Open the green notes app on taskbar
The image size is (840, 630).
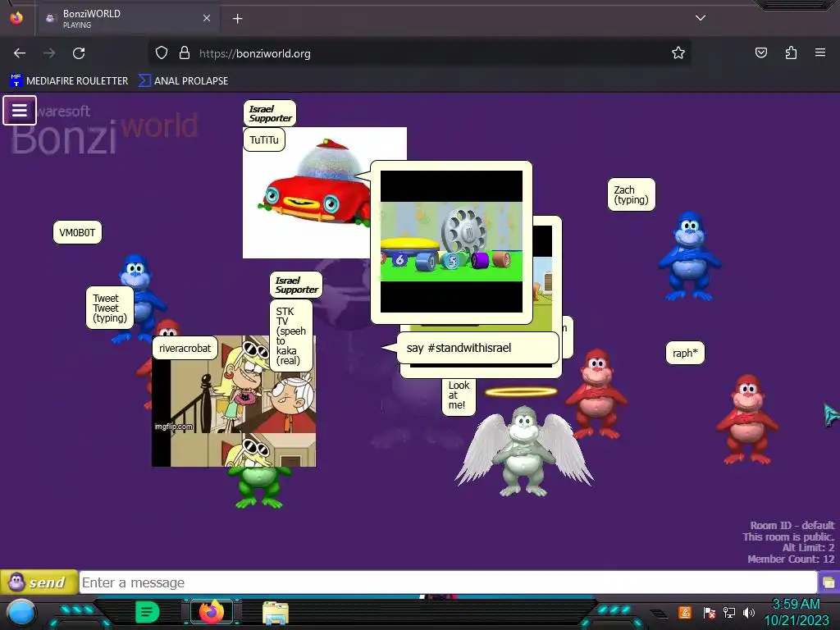click(148, 612)
